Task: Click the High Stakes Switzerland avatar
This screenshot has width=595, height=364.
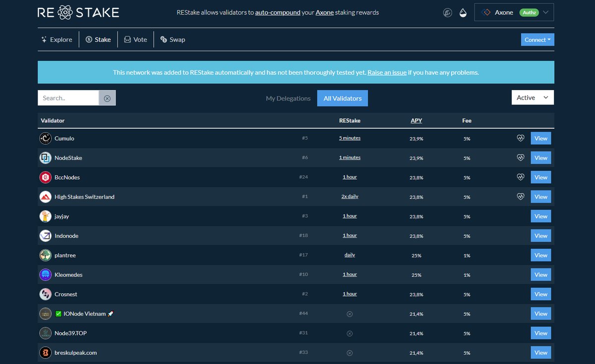Action: [45, 197]
